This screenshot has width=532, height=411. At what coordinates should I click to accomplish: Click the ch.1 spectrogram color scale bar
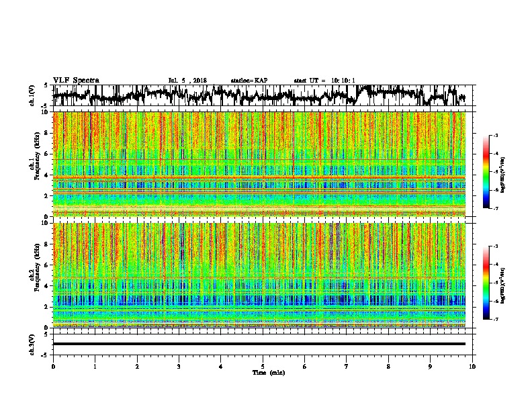click(486, 172)
